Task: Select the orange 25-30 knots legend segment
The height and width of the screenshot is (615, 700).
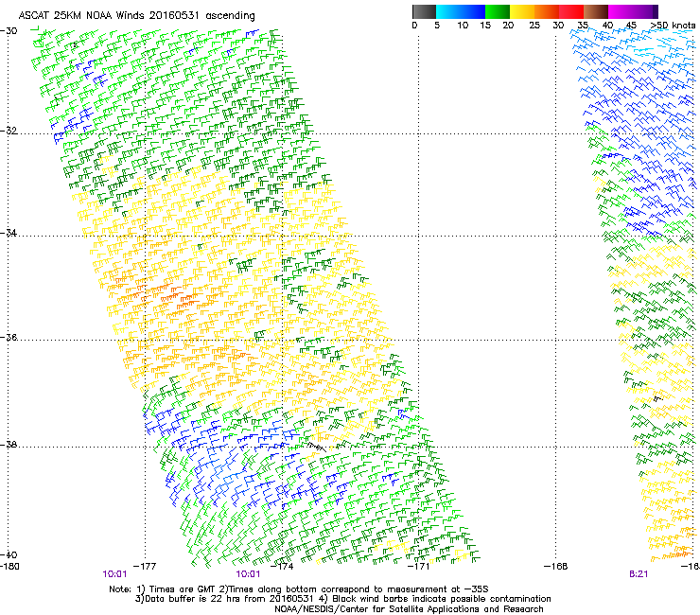Action: (547, 11)
